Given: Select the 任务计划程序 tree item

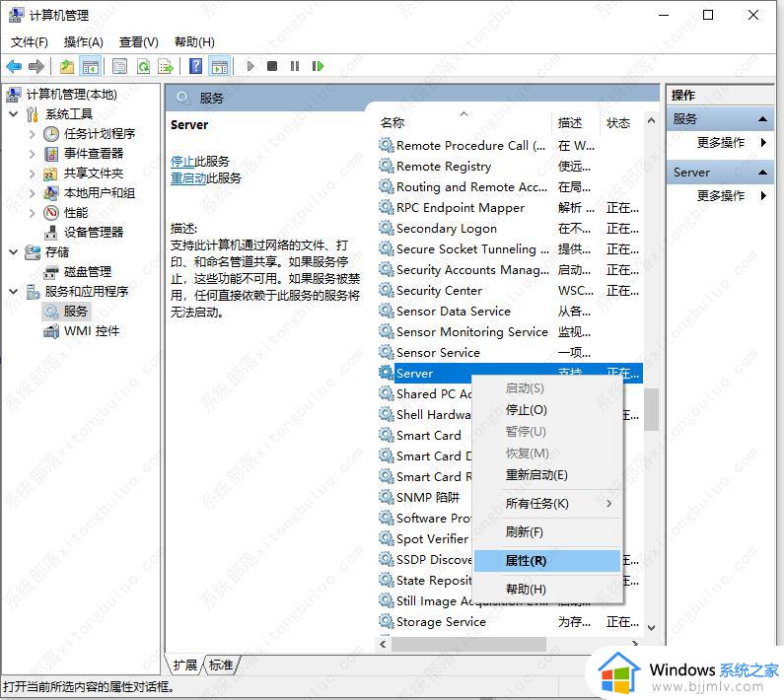Looking at the screenshot, I should pos(100,133).
